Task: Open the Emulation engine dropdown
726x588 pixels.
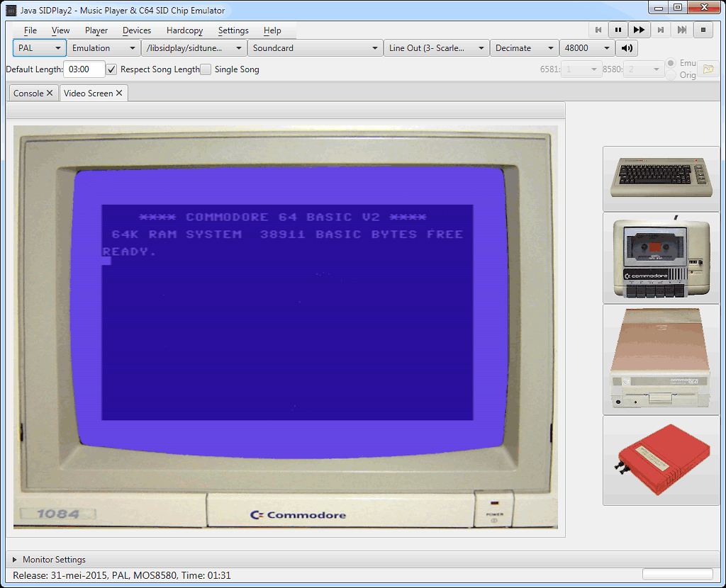Action: 104,48
